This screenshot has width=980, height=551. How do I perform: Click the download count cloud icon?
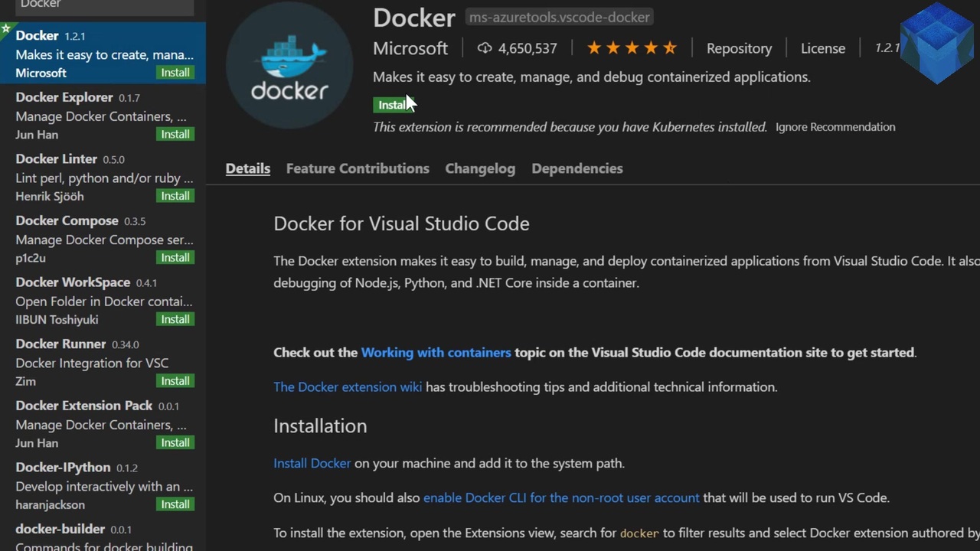click(485, 48)
